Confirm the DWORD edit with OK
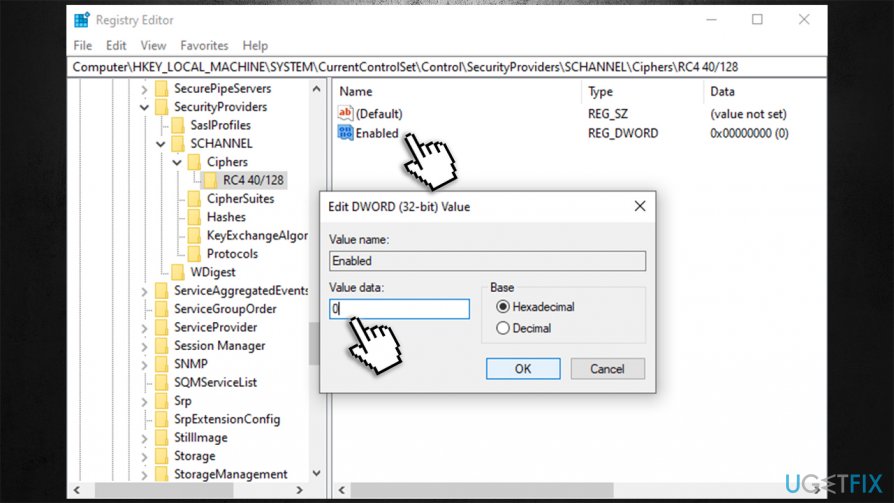Viewport: 894px width, 504px height. (523, 369)
